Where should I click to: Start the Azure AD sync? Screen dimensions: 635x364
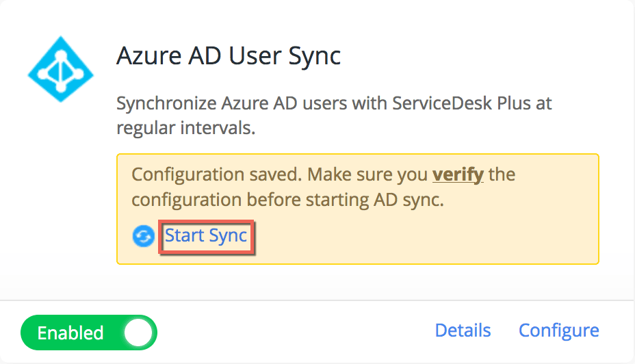[x=206, y=237]
